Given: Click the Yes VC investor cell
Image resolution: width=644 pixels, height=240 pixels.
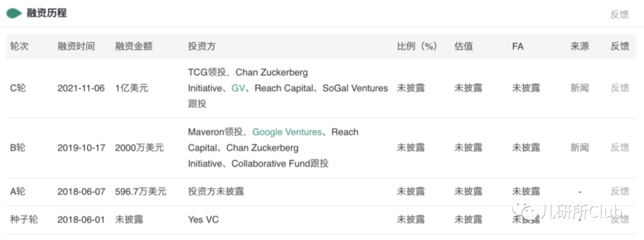Looking at the screenshot, I should [203, 220].
